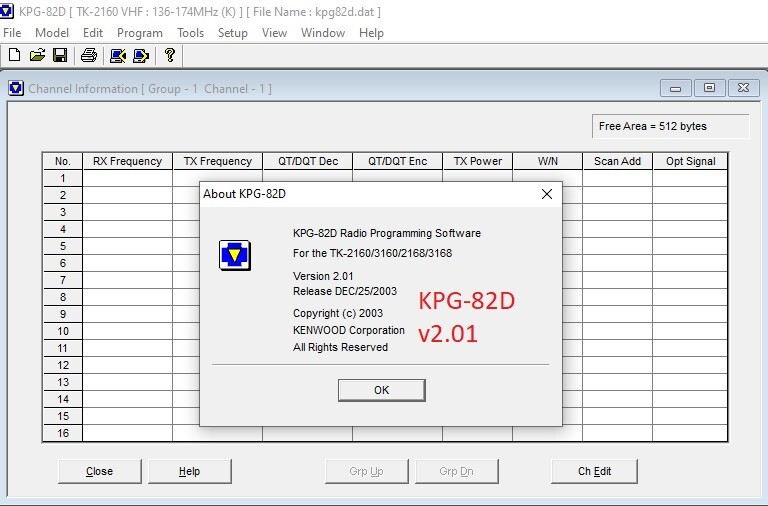Click the Save floppy disk icon
This screenshot has height=506, width=768.
(60, 55)
